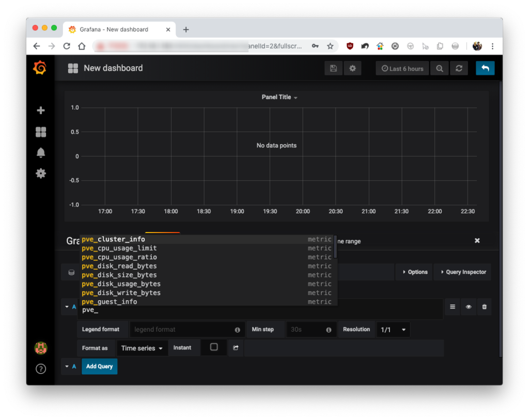The height and width of the screenshot is (420, 529).
Task: Click the autocomplete list scrollbar
Action: (335, 247)
